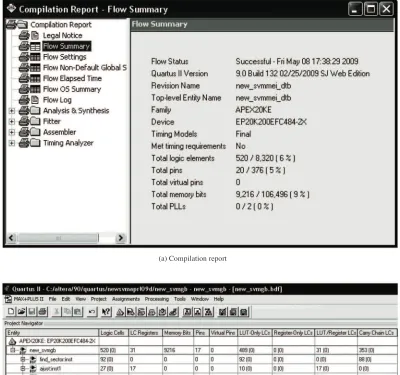
Task: Open the Window menu
Action: pyautogui.click(x=200, y=299)
